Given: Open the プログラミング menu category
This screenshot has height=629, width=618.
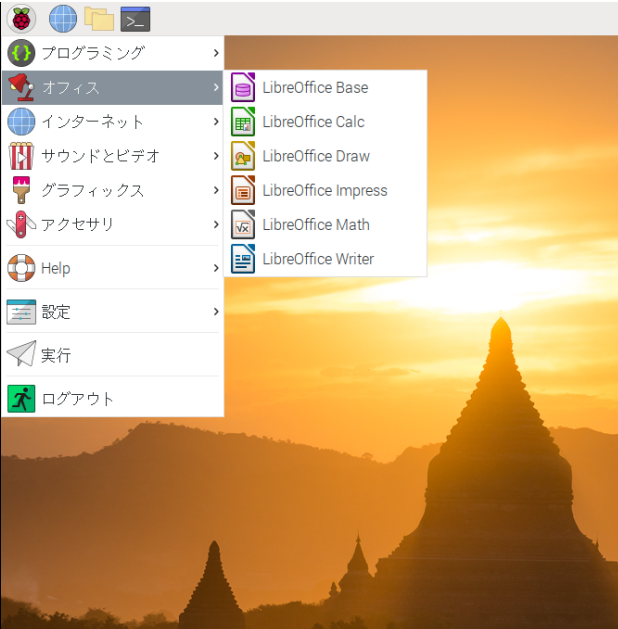Looking at the screenshot, I should point(113,53).
